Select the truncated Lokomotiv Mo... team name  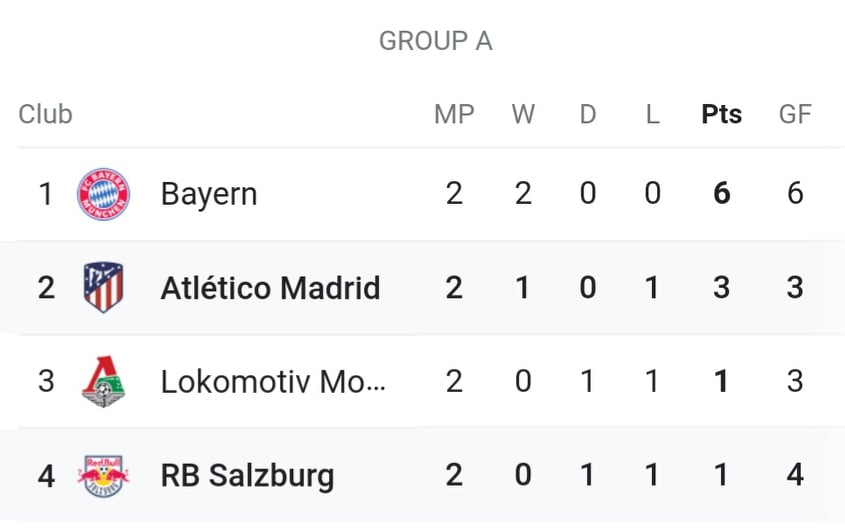[273, 381]
